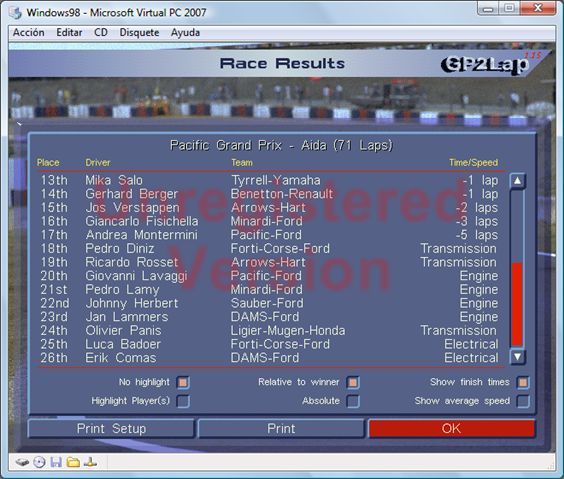Click the -5 laps time entry
Image resolution: width=564 pixels, height=479 pixels.
pos(477,235)
